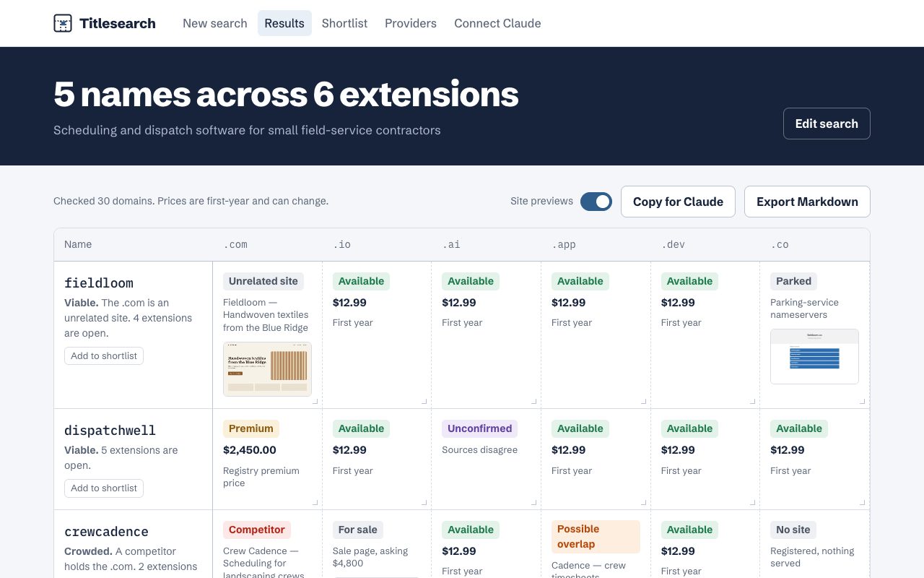Click the Export Markdown button
The width and height of the screenshot is (924, 578).
pyautogui.click(x=807, y=202)
